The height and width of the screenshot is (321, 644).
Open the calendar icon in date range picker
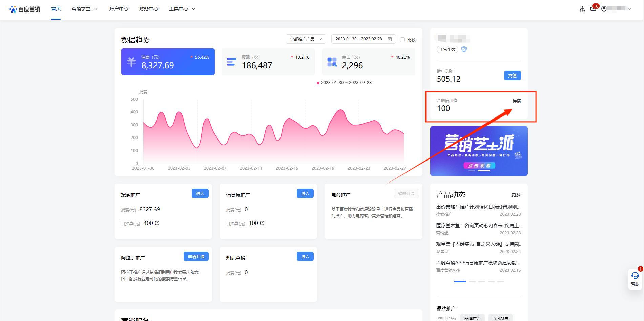pos(389,39)
